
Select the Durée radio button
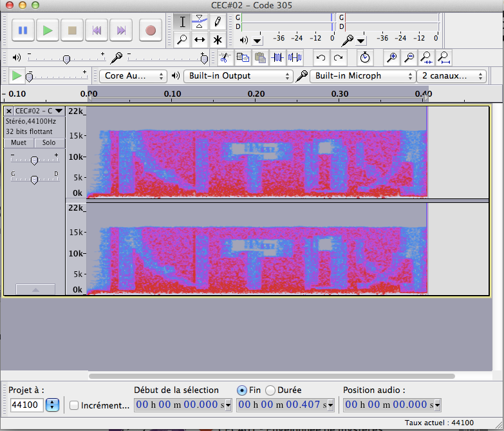270,390
